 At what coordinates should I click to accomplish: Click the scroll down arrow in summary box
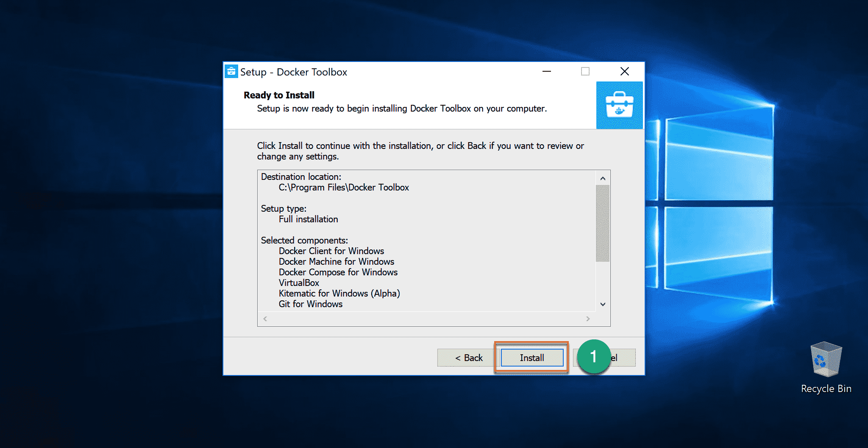[603, 304]
